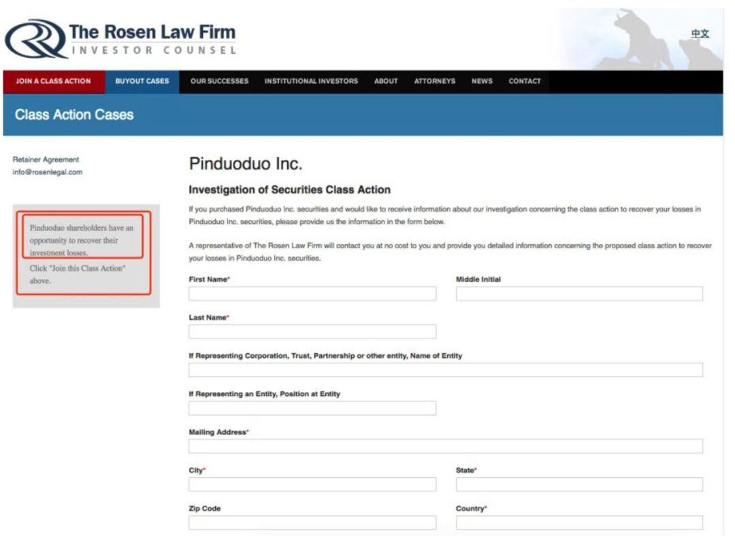Focus the First Name input field
This screenshot has width=735, height=560.
point(312,294)
